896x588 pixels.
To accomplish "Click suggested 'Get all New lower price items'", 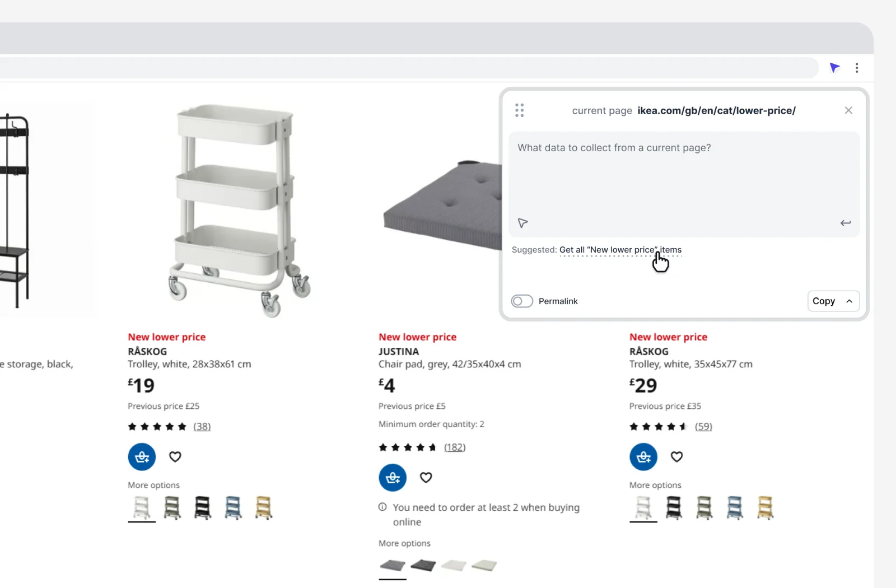I will pyautogui.click(x=620, y=250).
